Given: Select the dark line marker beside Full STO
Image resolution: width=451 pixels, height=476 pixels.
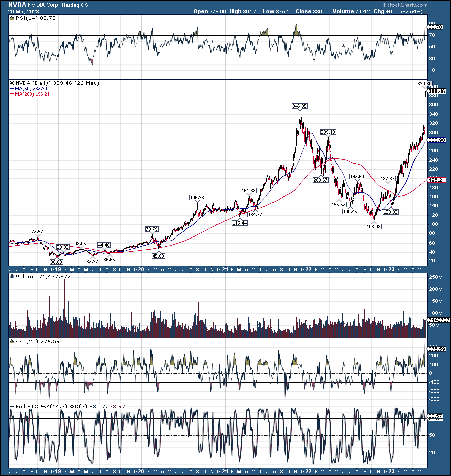Looking at the screenshot, I should click(x=12, y=406).
